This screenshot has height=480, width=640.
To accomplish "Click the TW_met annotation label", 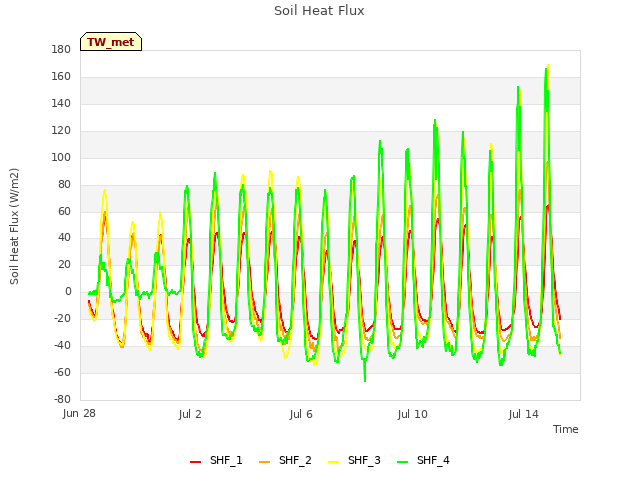I will pyautogui.click(x=111, y=42).
